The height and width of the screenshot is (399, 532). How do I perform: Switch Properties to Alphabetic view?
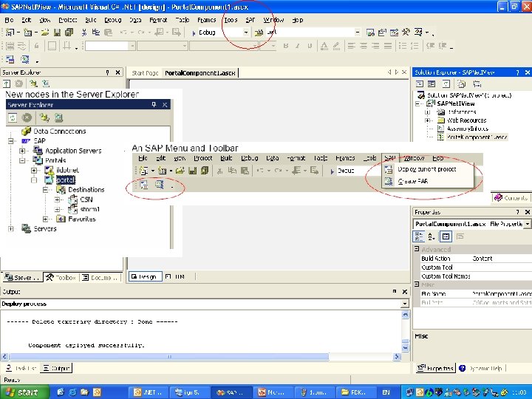coord(432,236)
